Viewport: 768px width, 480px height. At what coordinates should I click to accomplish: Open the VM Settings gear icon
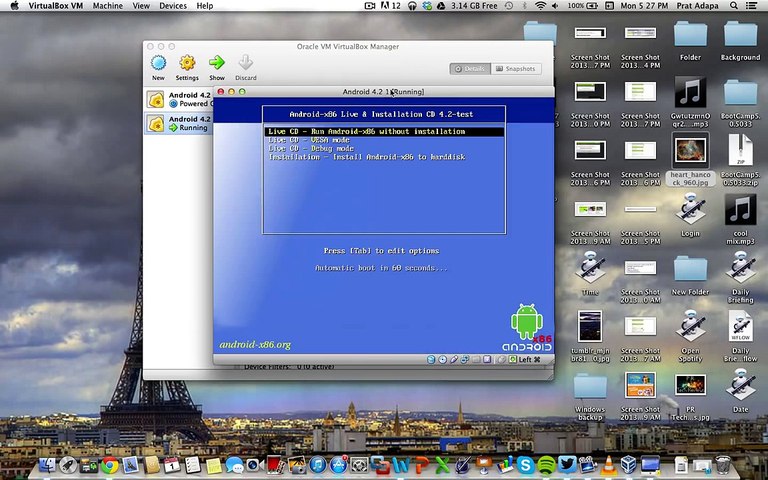tap(187, 63)
